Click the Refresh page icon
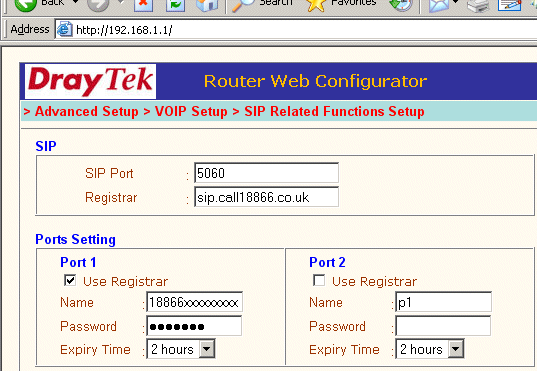Image resolution: width=537 pixels, height=371 pixels. click(175, 4)
